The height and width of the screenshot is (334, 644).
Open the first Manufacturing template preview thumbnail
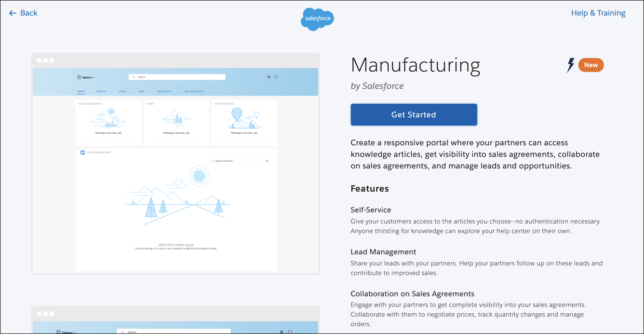[x=175, y=164]
